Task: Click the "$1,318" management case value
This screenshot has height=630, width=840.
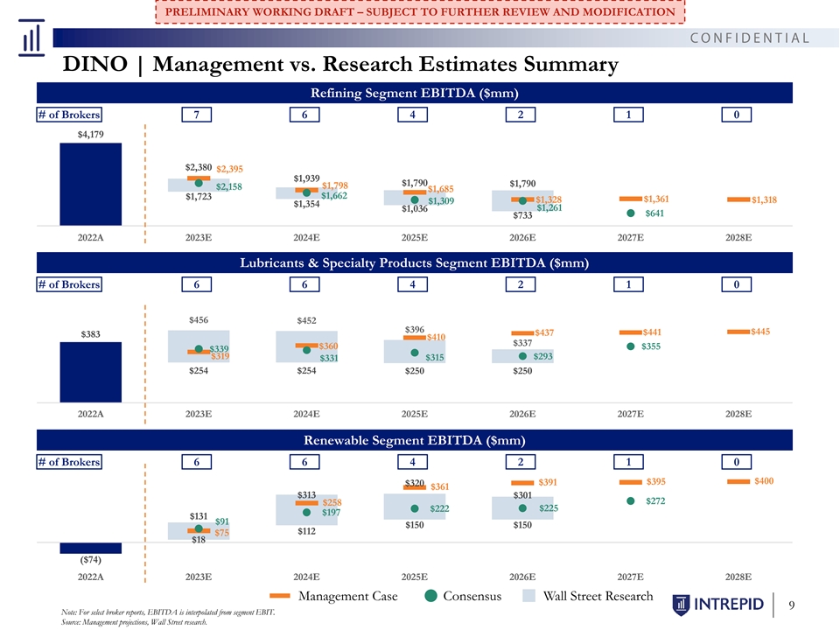Action: coord(764,199)
